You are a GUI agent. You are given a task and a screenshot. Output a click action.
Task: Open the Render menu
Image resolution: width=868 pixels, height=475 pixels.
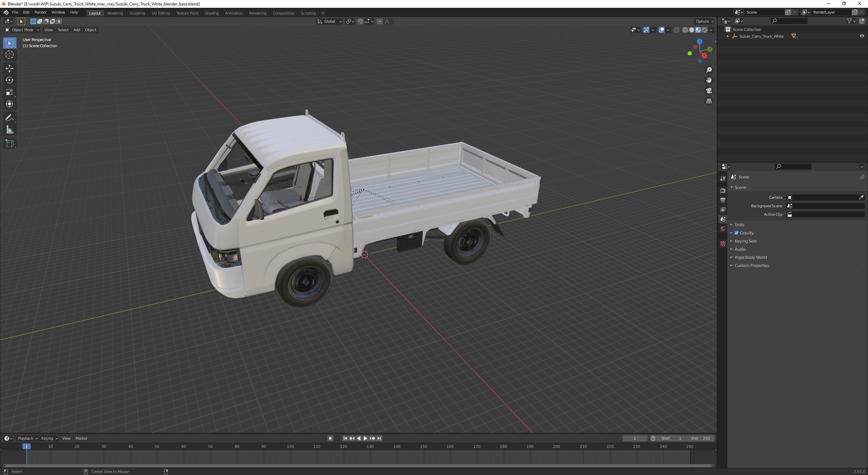40,12
